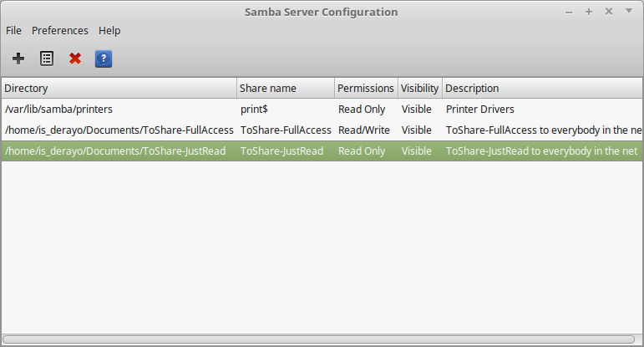Click the plus icon to add share
The image size is (644, 347).
point(18,59)
